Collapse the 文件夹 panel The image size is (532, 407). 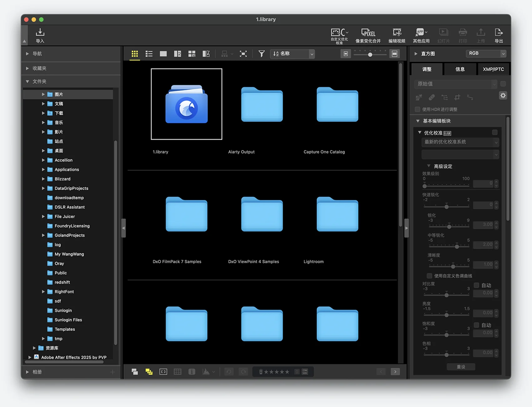pos(28,81)
